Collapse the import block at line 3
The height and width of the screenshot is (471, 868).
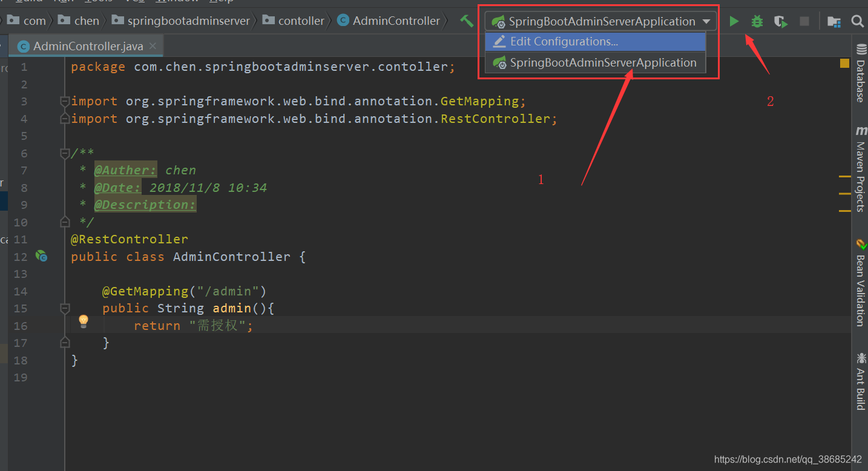pos(65,101)
